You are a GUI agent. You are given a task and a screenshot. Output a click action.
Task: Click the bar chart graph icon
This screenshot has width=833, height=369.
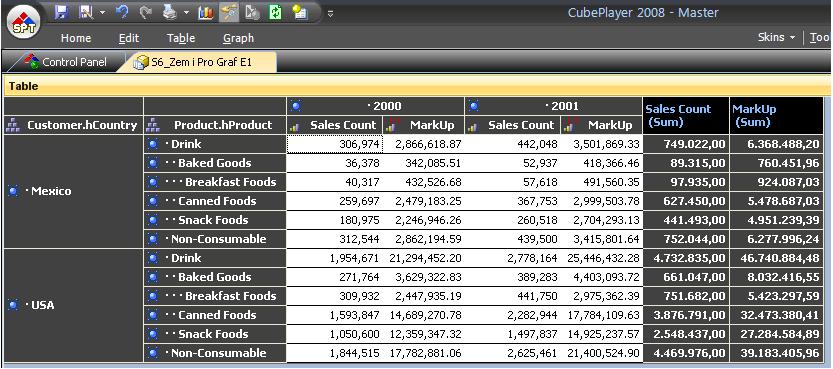(205, 12)
